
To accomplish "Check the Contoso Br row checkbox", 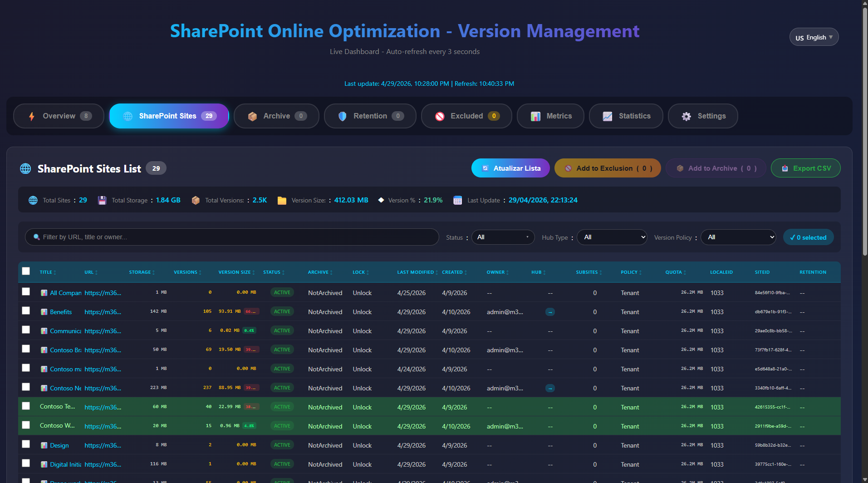I will tap(26, 349).
